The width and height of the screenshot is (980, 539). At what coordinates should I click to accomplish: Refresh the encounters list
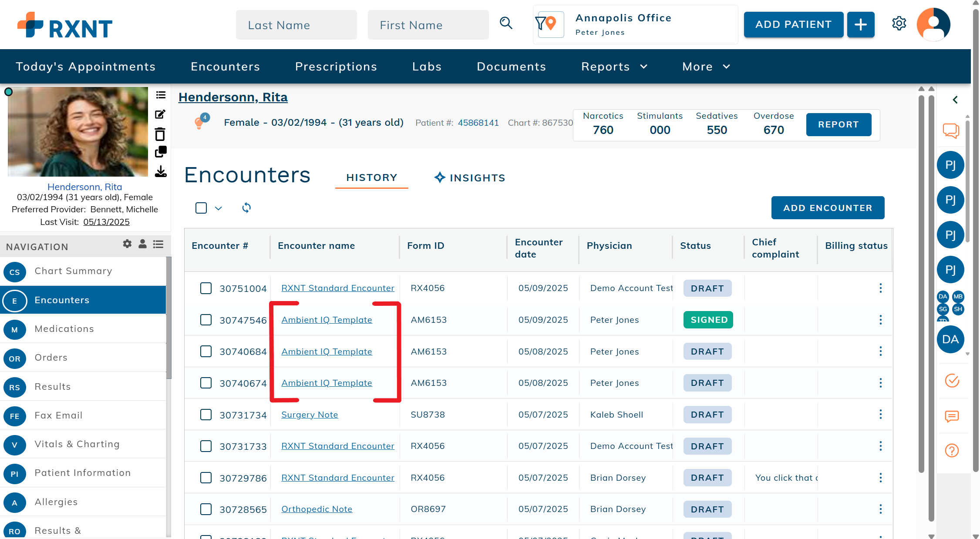[246, 208]
